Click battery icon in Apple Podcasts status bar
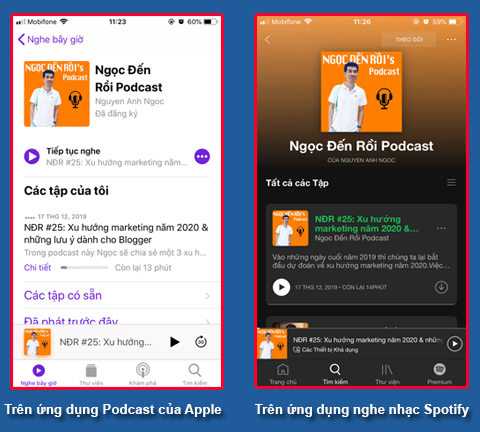Viewport: 480px width, 432px height. [x=211, y=22]
